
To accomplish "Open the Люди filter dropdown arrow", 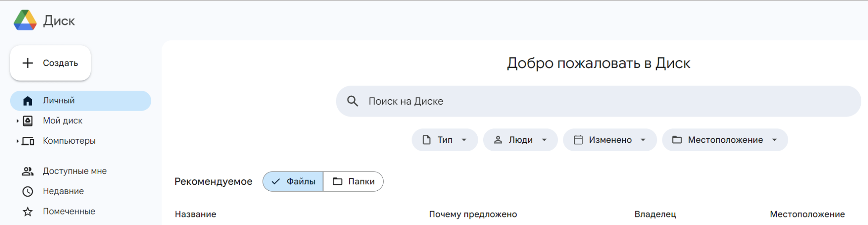I will 544,140.
